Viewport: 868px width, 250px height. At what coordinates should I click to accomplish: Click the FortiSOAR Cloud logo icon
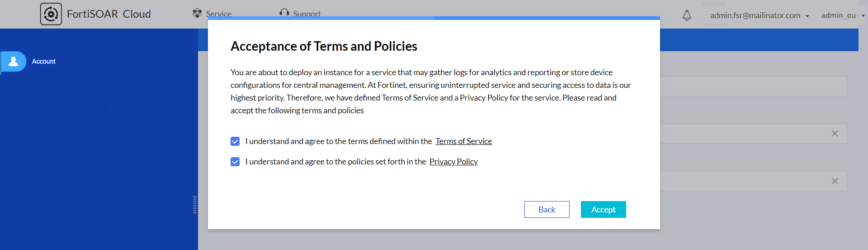[51, 14]
